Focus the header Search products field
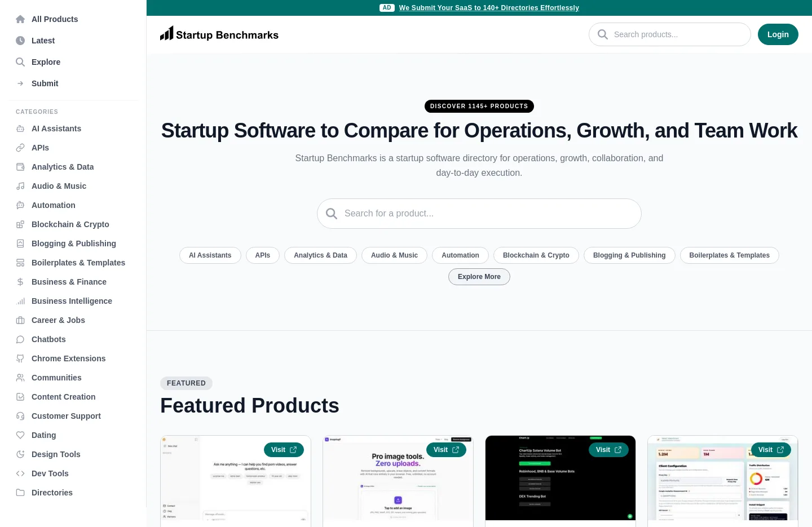Viewport: 812px width, 527px height. pos(670,34)
